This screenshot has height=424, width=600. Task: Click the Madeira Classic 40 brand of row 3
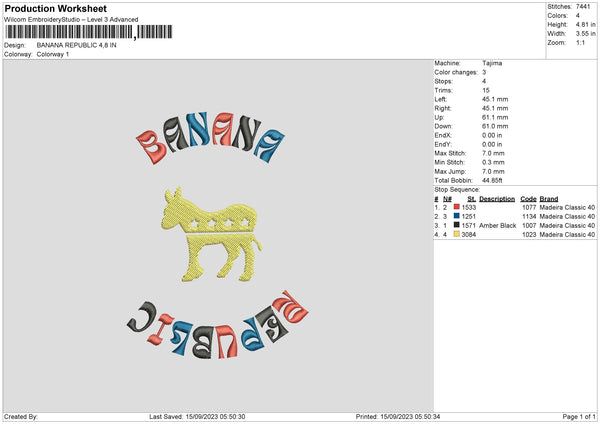click(567, 225)
